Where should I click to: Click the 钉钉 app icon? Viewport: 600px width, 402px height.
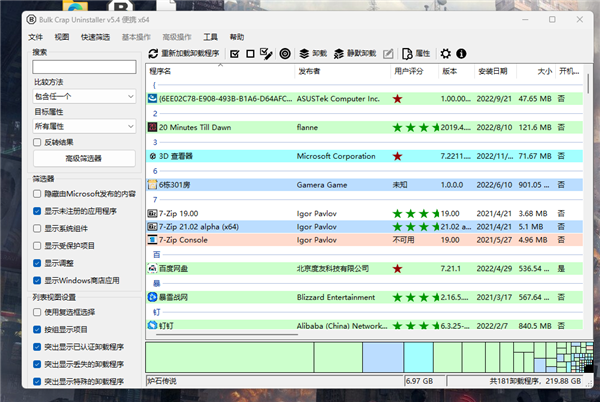click(x=152, y=326)
